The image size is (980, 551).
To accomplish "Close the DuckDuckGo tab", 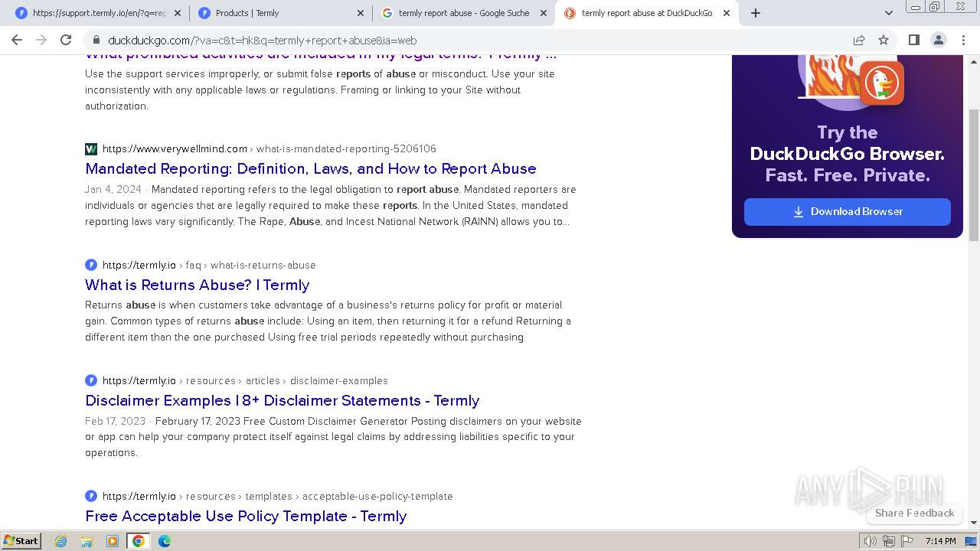I will coord(727,13).
